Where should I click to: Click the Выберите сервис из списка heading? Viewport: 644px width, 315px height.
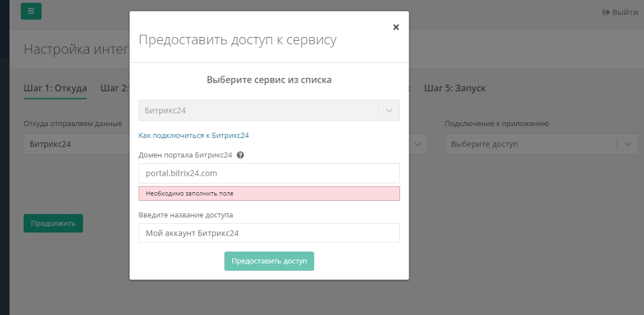point(269,79)
